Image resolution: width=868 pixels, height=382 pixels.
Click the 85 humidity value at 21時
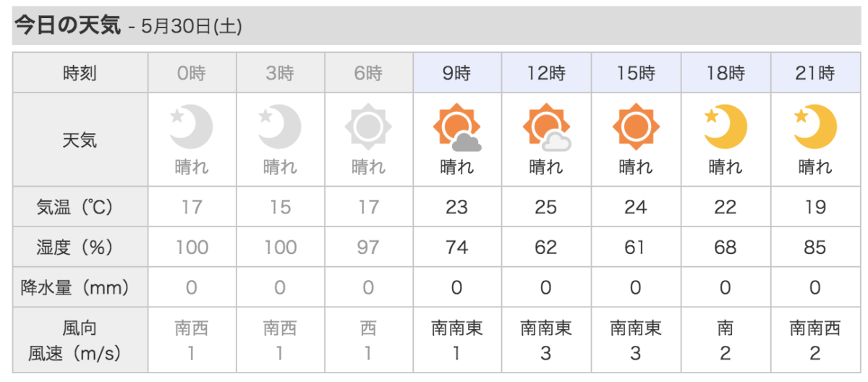(x=814, y=247)
